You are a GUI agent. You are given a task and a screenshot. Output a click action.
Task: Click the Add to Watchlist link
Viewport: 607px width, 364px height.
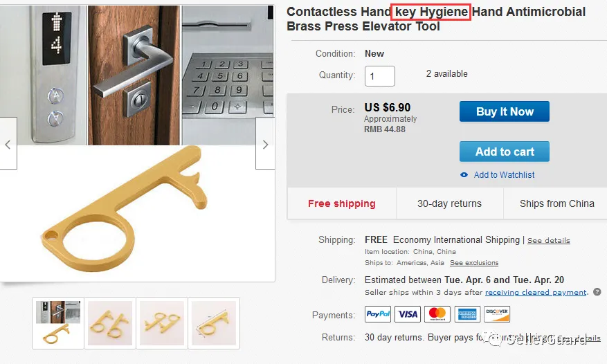tap(504, 175)
